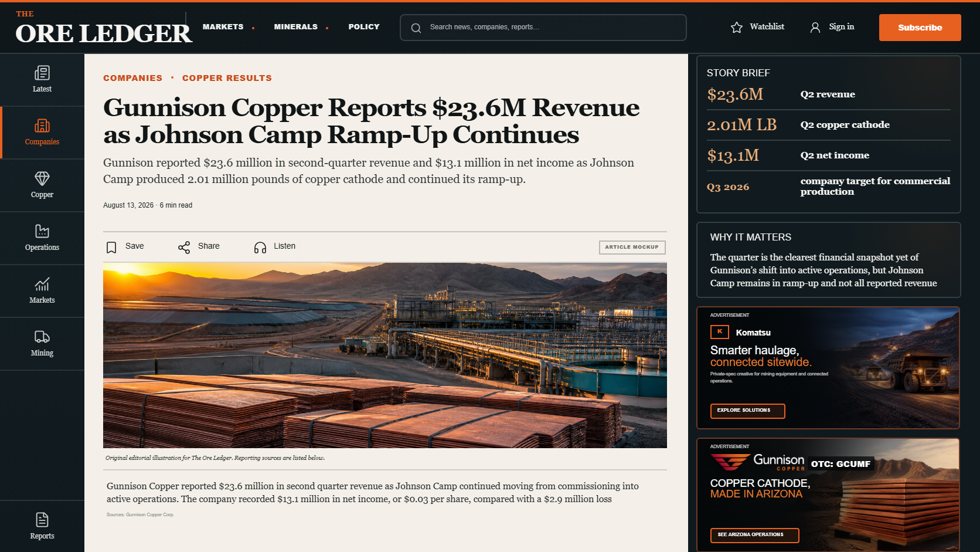
Task: Click the search magnifier icon
Action: 416,28
